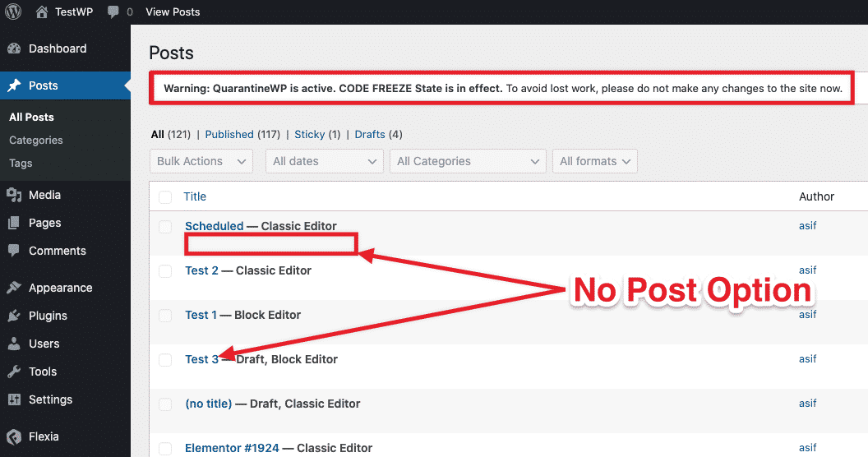Screen dimensions: 868x457
Task: Expand the All dates dropdown
Action: pos(324,161)
